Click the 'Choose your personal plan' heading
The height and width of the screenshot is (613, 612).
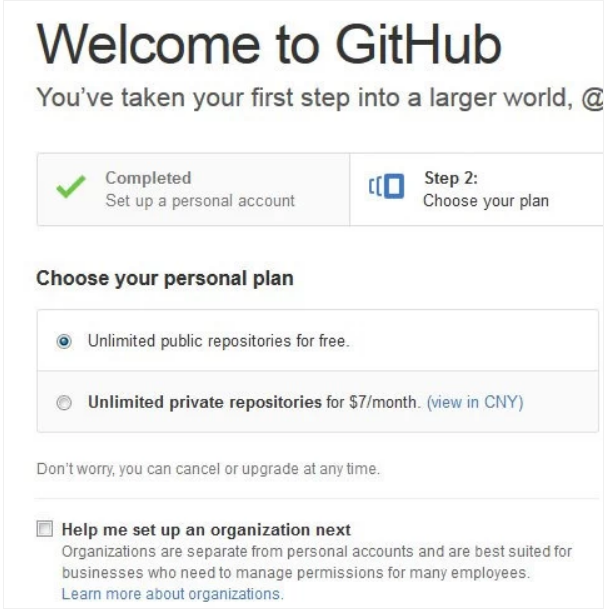click(165, 278)
